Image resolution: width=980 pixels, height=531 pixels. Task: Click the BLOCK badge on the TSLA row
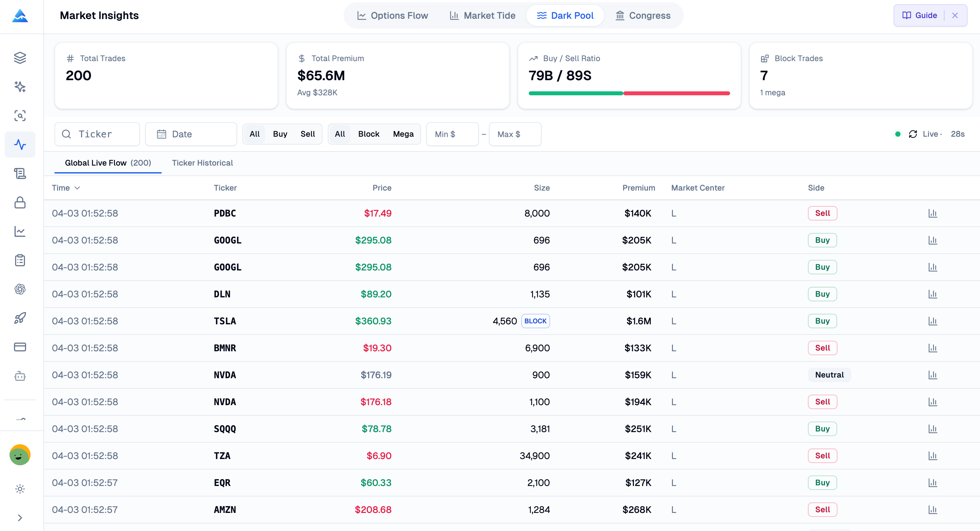[x=535, y=321]
